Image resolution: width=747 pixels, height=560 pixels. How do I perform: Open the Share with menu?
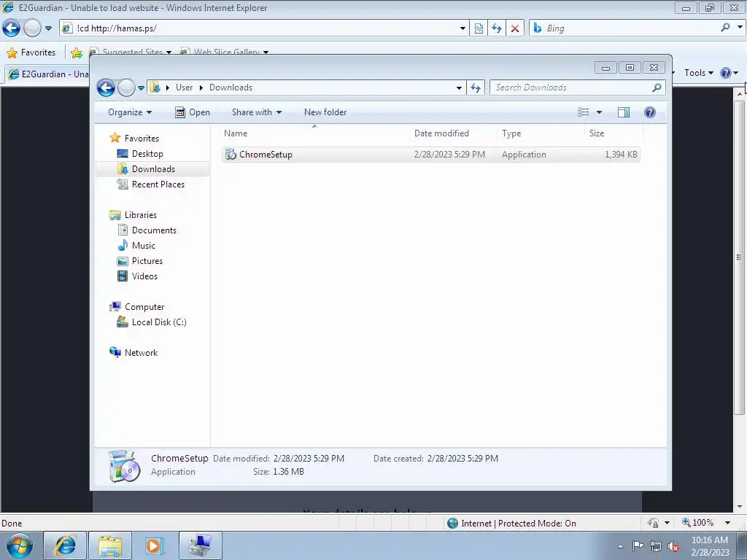point(256,112)
